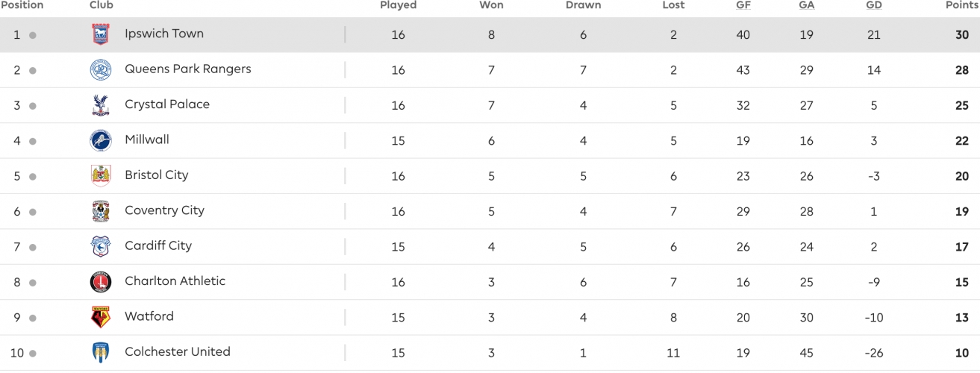Open the Queens Park Rangers link

tap(188, 69)
